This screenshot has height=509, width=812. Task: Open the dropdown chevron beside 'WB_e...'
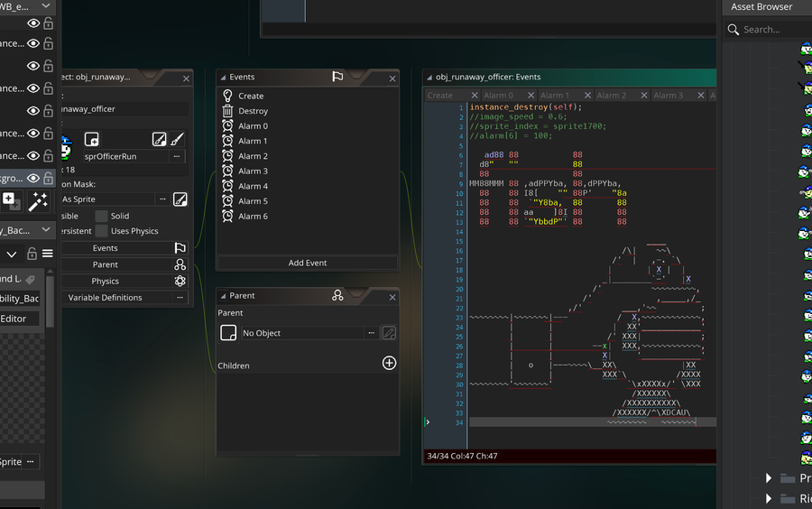pos(46,5)
